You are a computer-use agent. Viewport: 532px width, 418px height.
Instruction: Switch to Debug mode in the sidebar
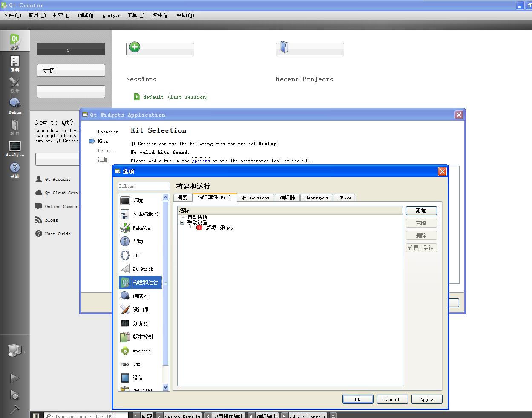tap(15, 106)
